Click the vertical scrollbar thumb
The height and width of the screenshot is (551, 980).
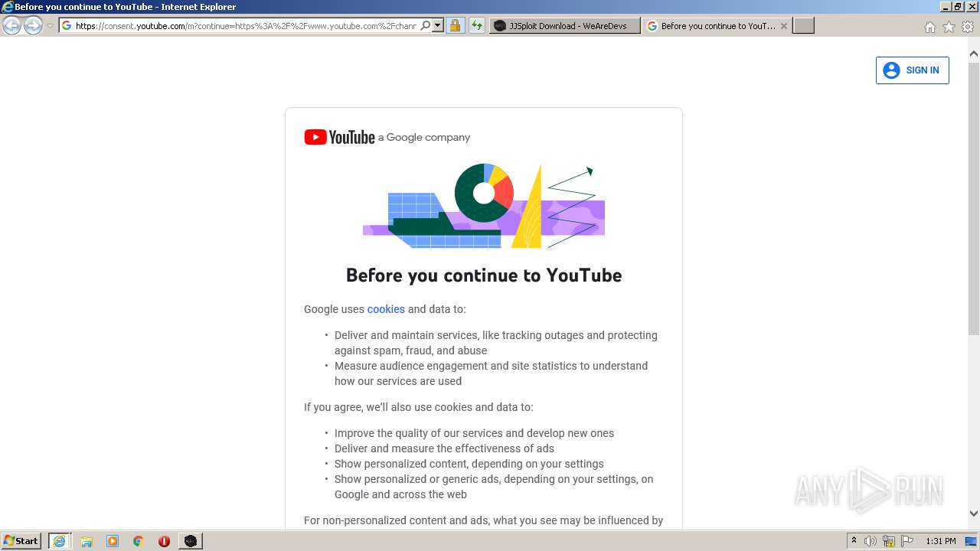974,198
